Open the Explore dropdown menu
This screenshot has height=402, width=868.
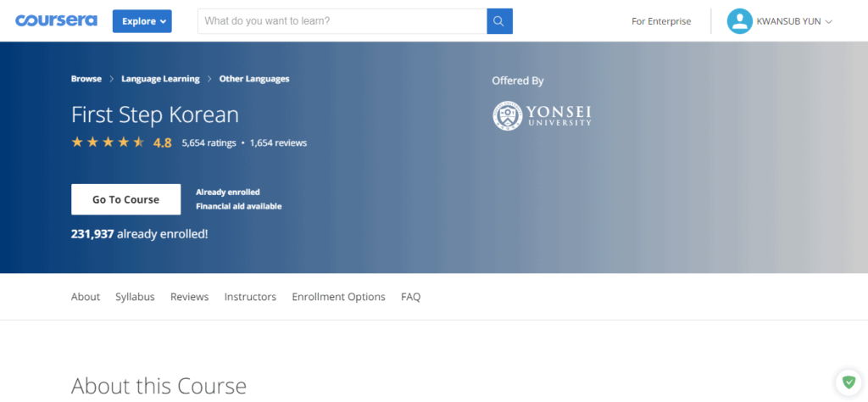click(x=142, y=21)
